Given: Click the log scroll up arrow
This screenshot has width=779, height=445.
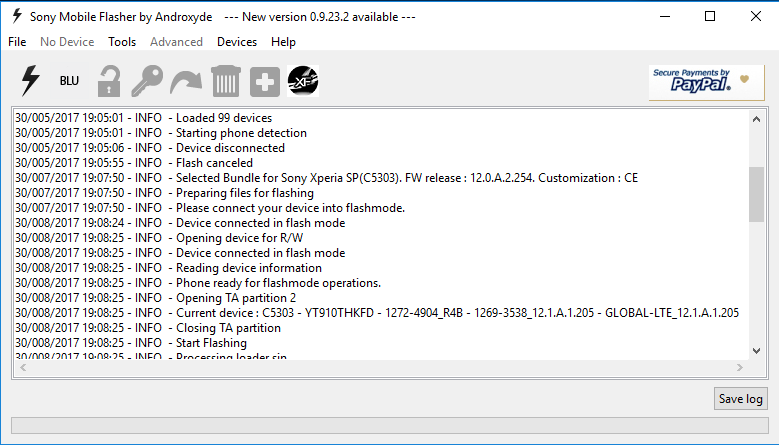Looking at the screenshot, I should click(756, 119).
